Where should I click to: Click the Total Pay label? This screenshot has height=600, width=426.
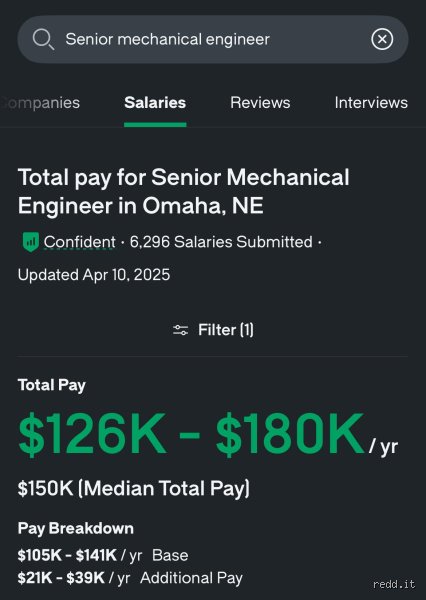click(x=52, y=385)
